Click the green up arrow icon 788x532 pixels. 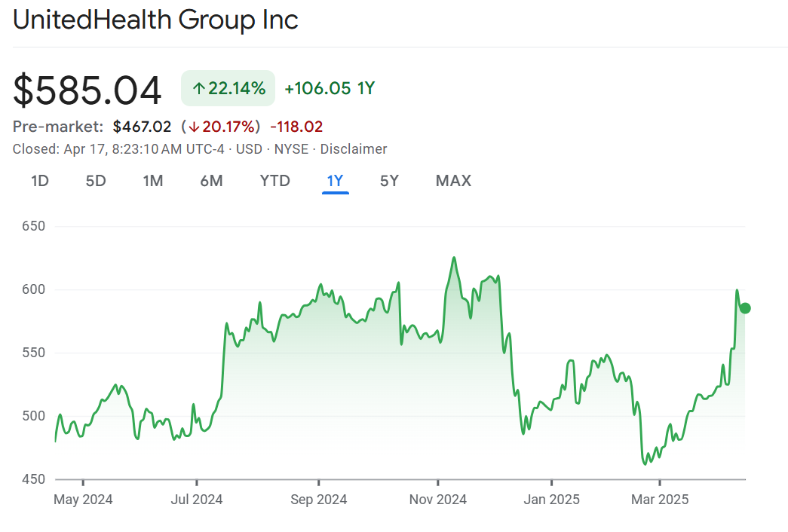[x=199, y=89]
